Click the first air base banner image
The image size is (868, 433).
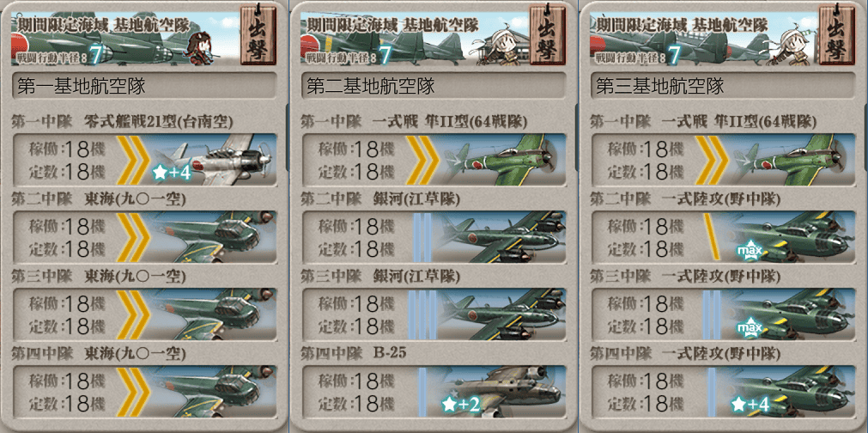(126, 39)
